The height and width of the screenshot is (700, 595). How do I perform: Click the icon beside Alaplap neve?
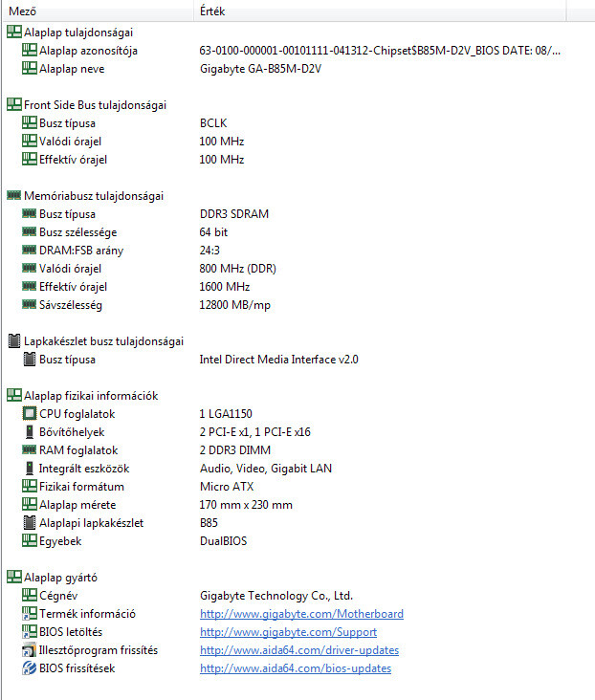pos(30,68)
